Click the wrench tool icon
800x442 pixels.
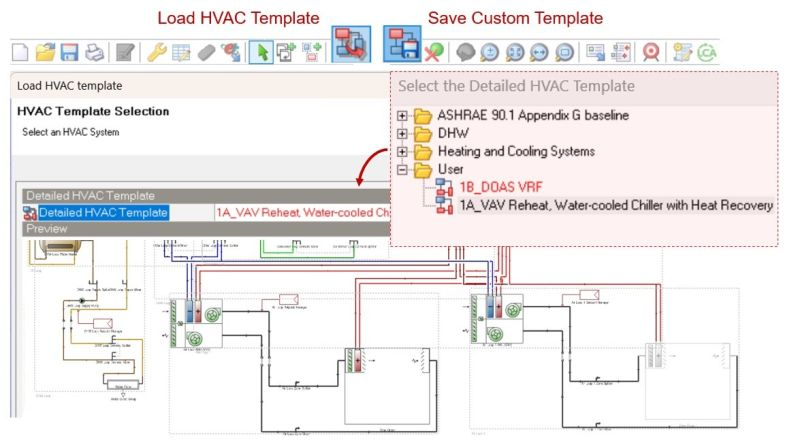[157, 51]
